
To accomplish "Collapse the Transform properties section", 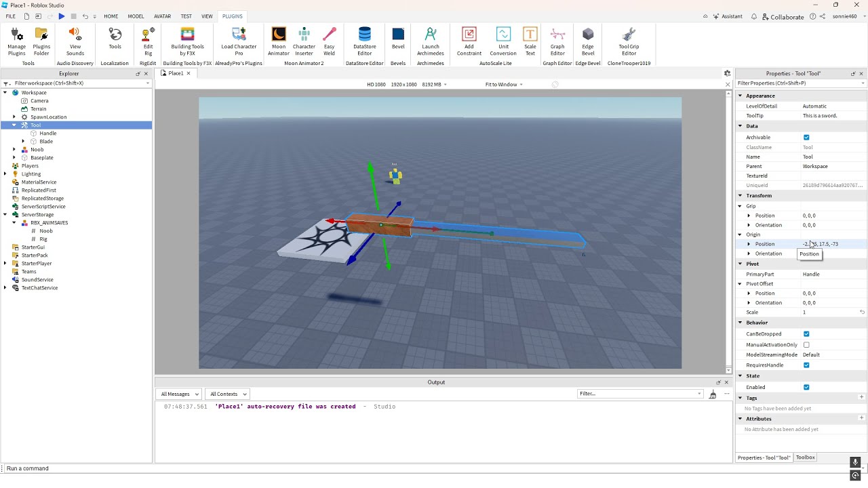I will pos(740,195).
